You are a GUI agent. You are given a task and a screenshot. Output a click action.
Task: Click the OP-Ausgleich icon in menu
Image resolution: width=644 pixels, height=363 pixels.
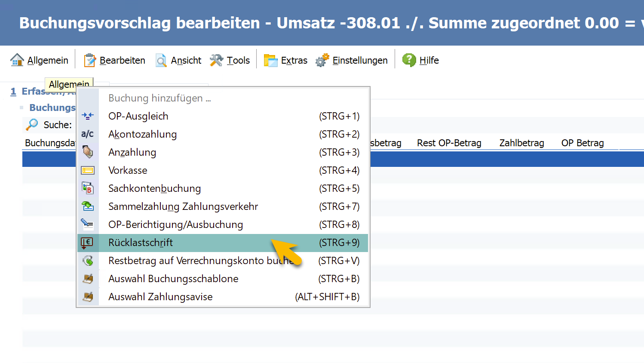pyautogui.click(x=88, y=116)
